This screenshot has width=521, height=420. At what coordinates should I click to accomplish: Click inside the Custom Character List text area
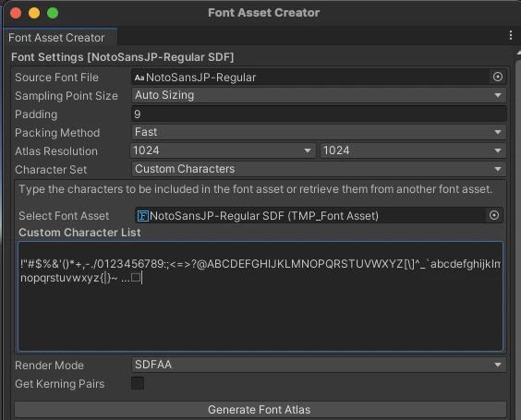point(260,296)
